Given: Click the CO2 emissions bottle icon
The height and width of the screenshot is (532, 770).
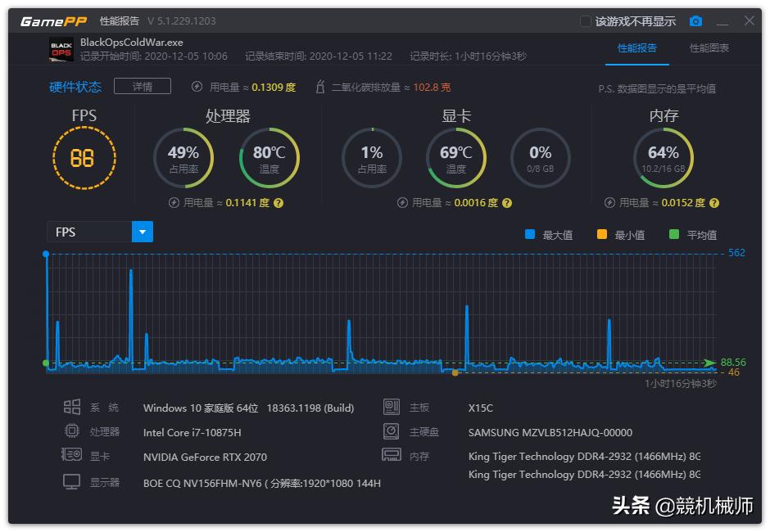Looking at the screenshot, I should tap(320, 87).
